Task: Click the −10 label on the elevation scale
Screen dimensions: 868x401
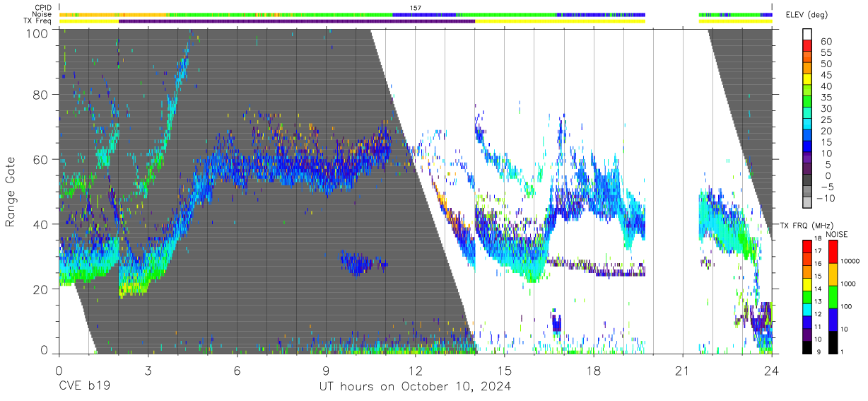Action: point(825,198)
